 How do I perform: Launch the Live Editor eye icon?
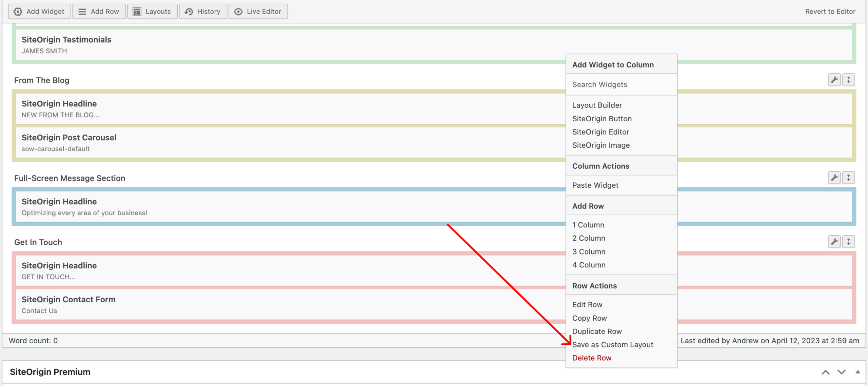click(238, 12)
